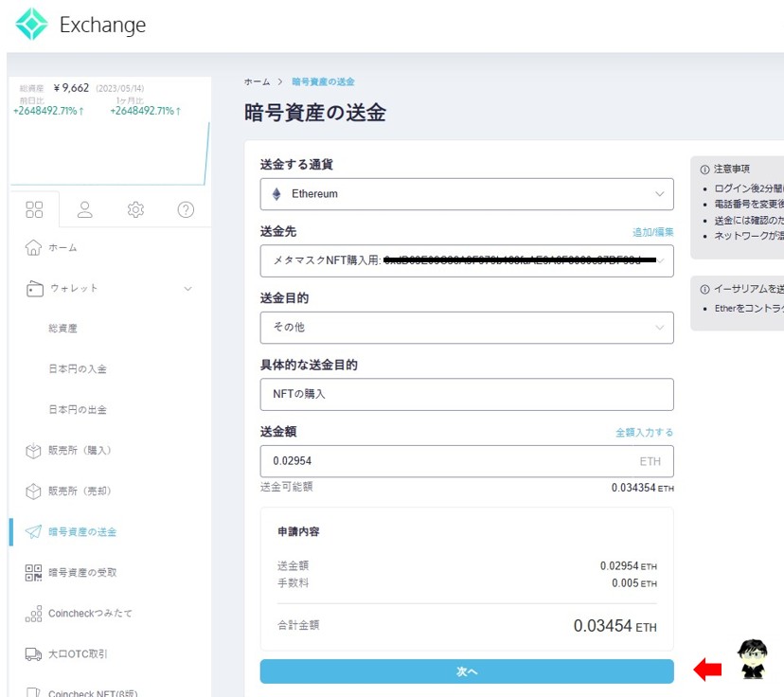Image resolution: width=784 pixels, height=697 pixels.
Task: Collapse the ウォレット section chevron
Action: pyautogui.click(x=188, y=289)
